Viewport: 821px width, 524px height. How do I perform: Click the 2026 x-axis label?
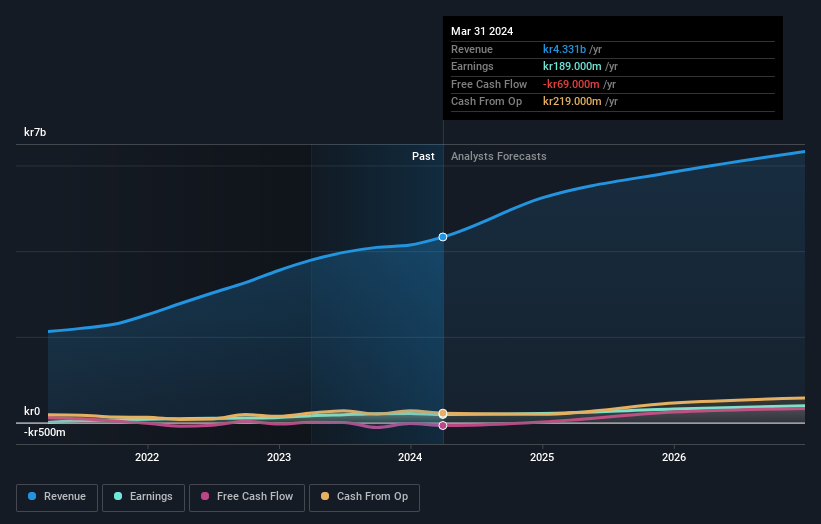coord(674,458)
